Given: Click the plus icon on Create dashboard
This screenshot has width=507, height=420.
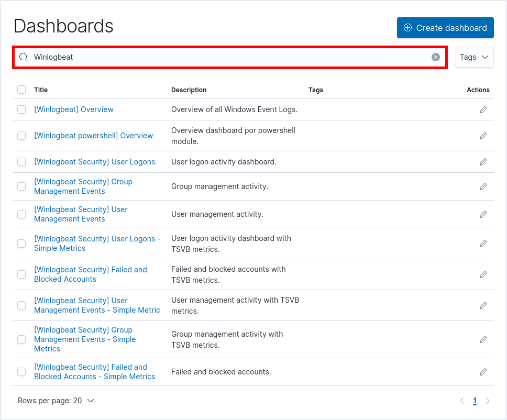Looking at the screenshot, I should (x=407, y=28).
